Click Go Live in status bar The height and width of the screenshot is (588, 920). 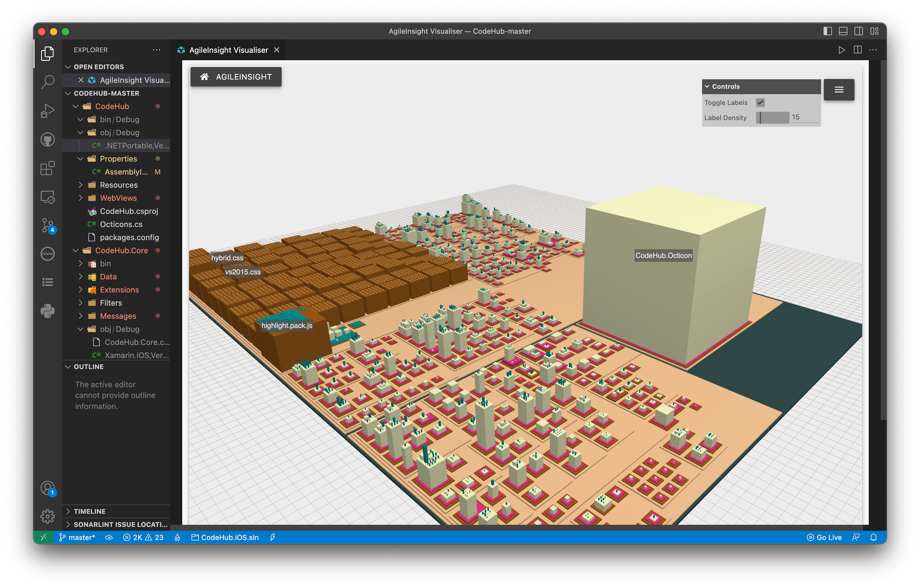[824, 537]
